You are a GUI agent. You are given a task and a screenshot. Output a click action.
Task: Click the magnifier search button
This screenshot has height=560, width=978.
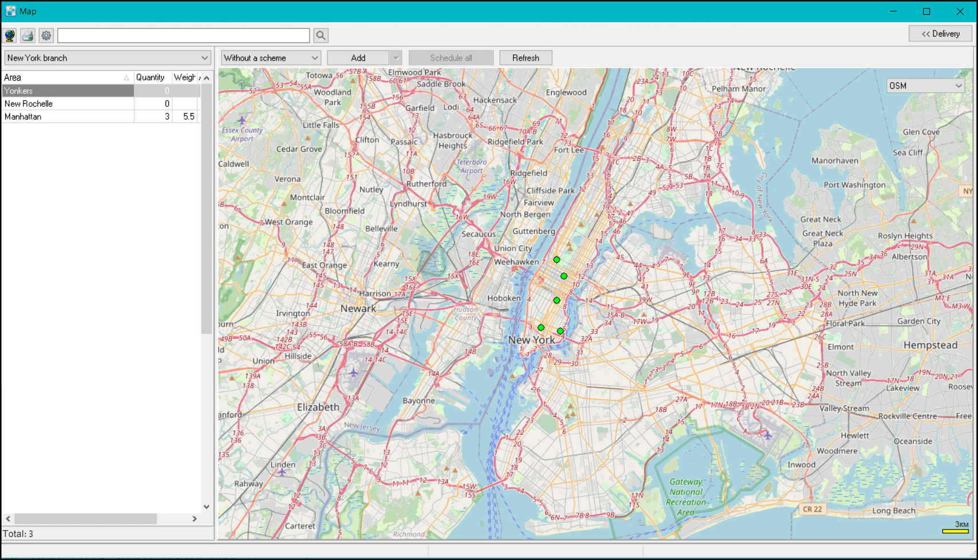pyautogui.click(x=321, y=35)
